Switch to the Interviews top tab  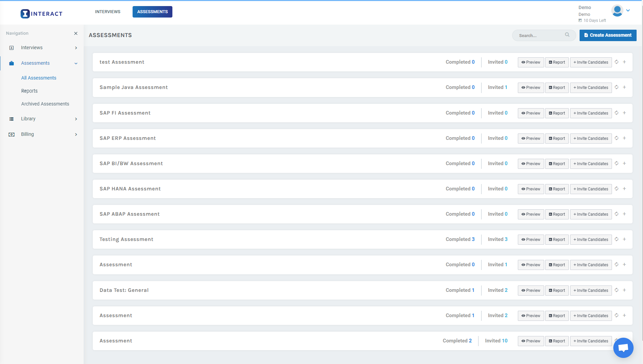(x=108, y=12)
